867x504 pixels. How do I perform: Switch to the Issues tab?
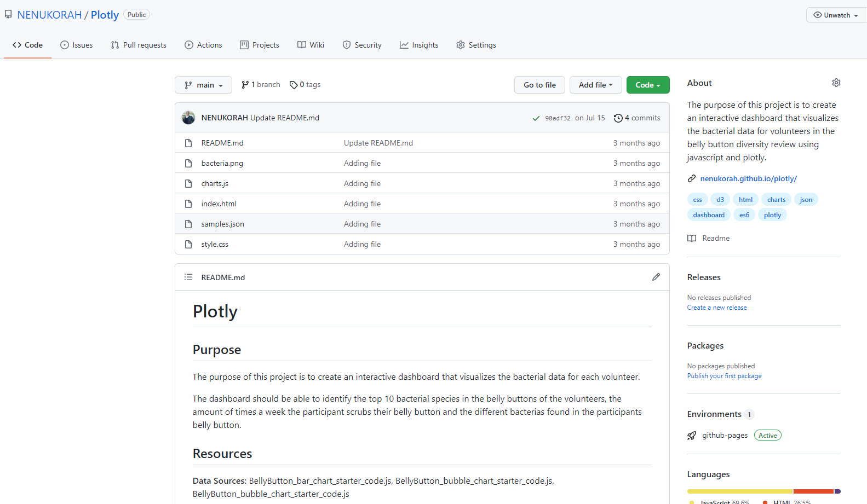77,45
